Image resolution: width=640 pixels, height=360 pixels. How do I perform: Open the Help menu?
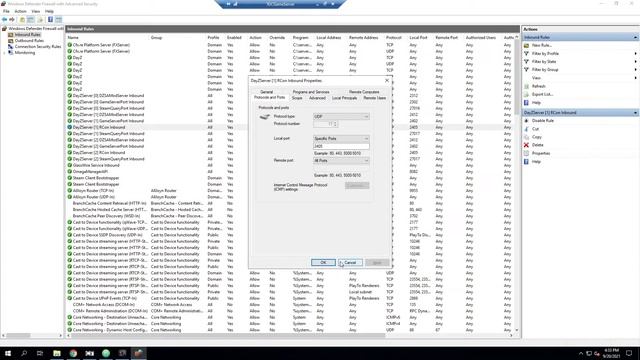(49, 11)
